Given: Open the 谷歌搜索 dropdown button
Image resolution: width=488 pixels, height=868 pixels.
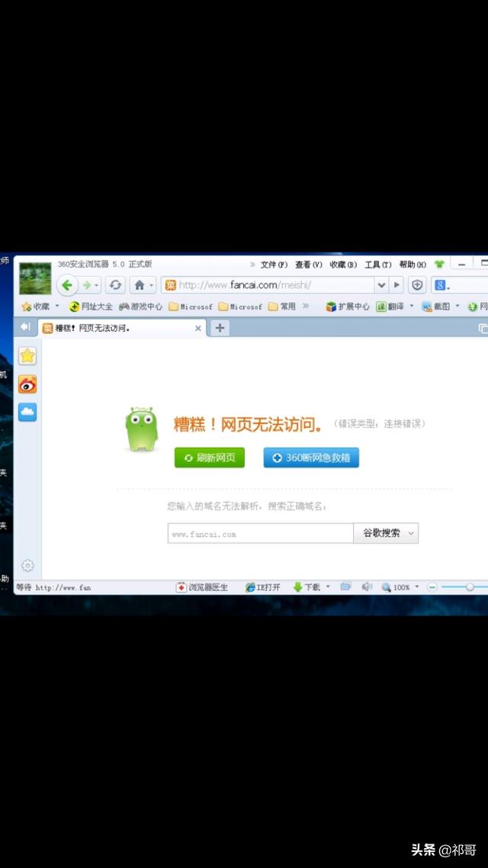Looking at the screenshot, I should click(386, 534).
